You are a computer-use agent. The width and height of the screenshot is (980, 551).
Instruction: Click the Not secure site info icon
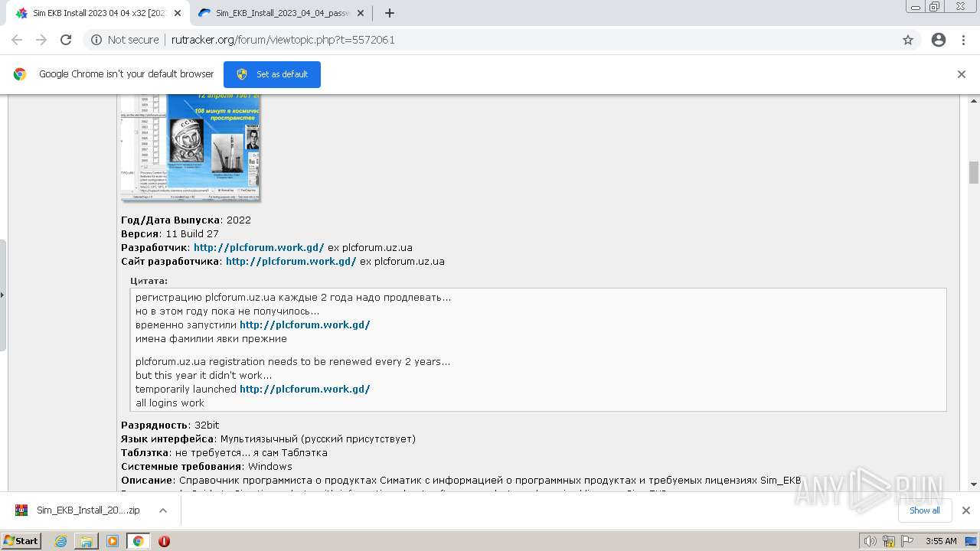[x=96, y=40]
